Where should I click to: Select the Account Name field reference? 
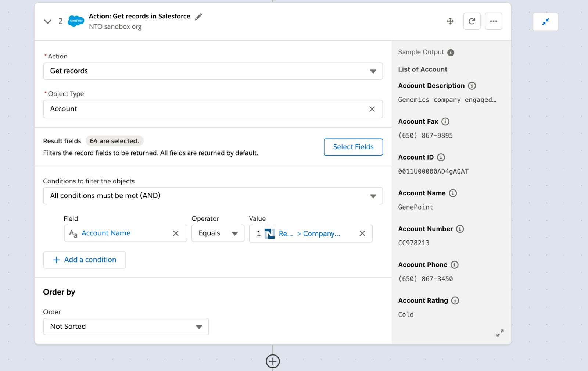105,233
